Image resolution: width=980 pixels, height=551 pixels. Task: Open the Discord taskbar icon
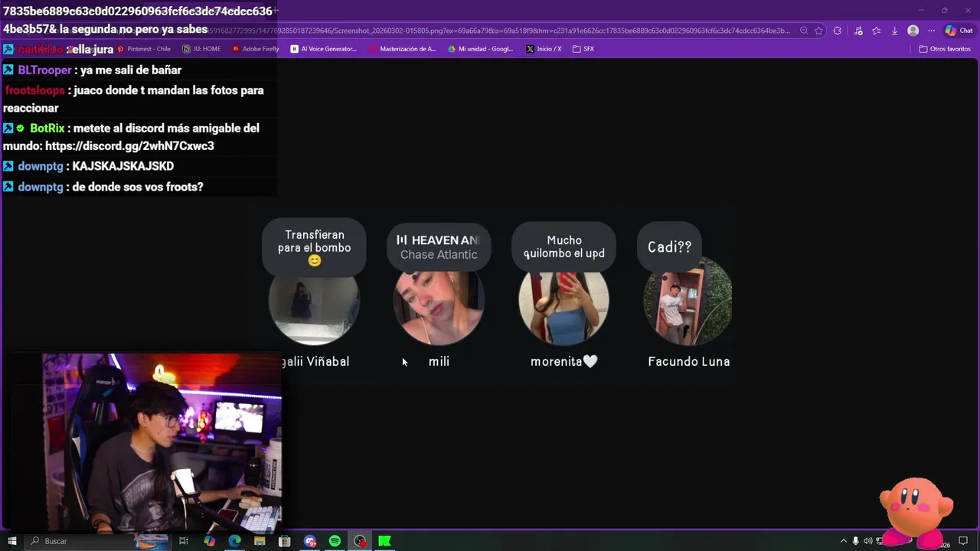pos(310,541)
